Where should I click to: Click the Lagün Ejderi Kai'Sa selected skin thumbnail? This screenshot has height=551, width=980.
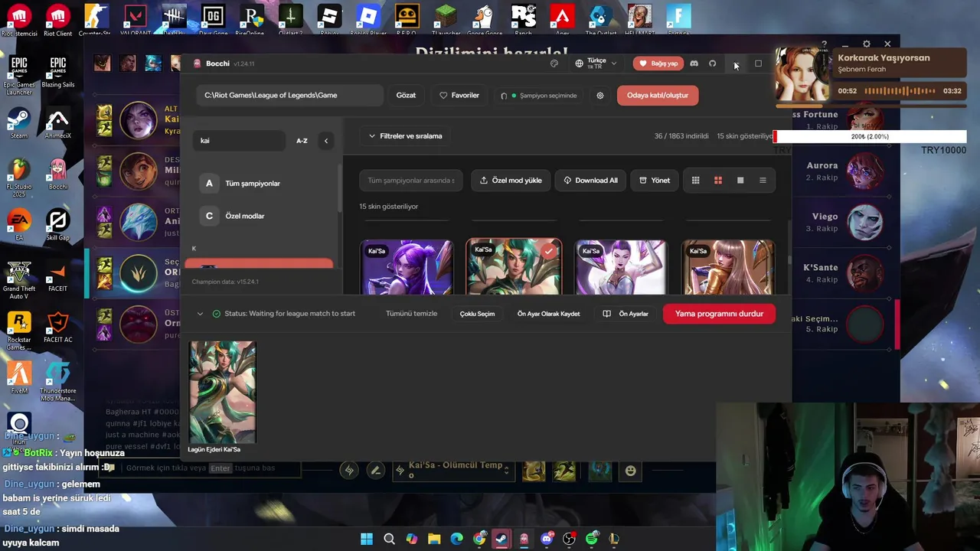tap(223, 392)
